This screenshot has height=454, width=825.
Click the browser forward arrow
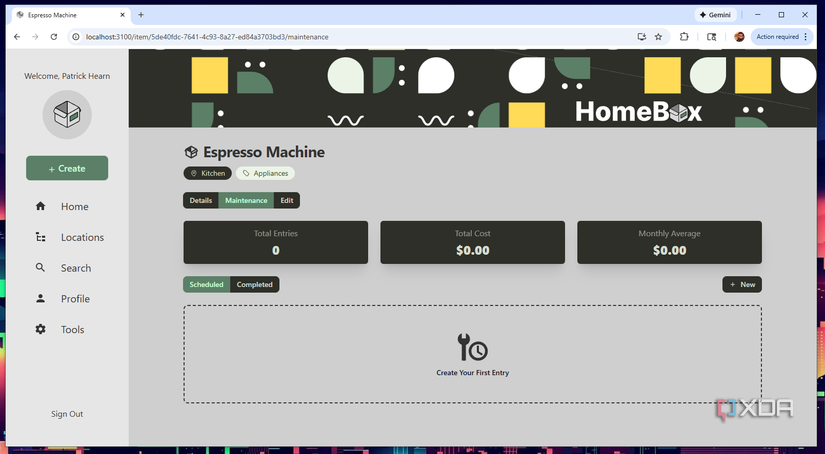click(x=35, y=37)
